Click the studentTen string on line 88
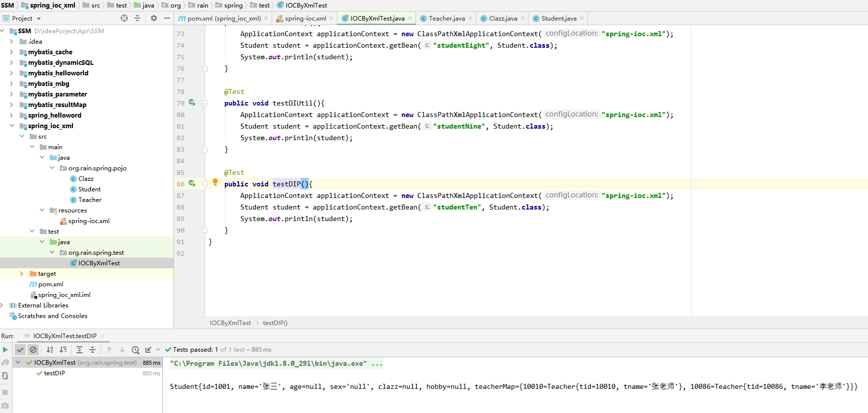Viewport: 868px width, 413px height. click(457, 207)
